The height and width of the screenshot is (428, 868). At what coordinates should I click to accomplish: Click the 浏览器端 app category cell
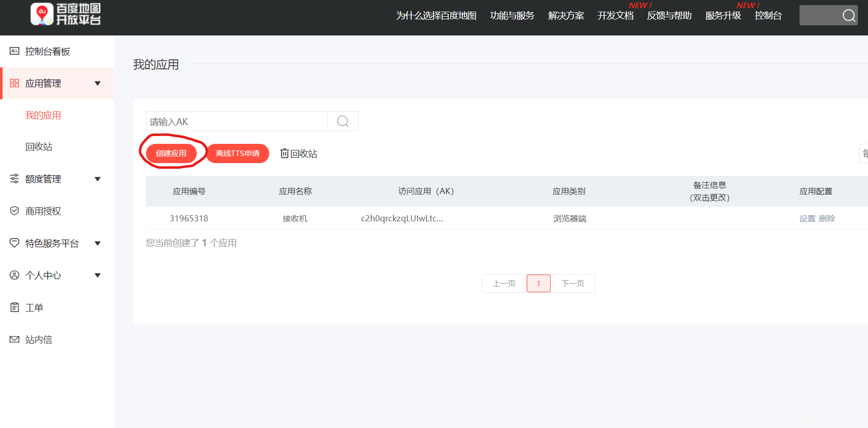click(569, 218)
